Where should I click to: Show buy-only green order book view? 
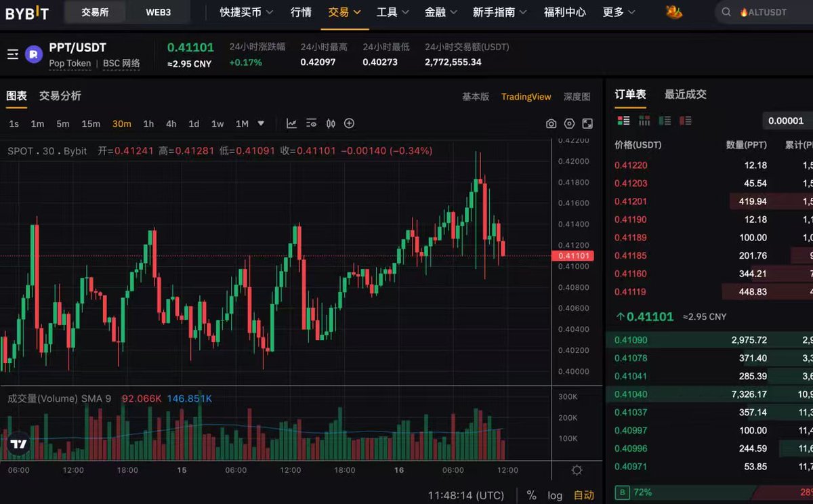(x=665, y=121)
